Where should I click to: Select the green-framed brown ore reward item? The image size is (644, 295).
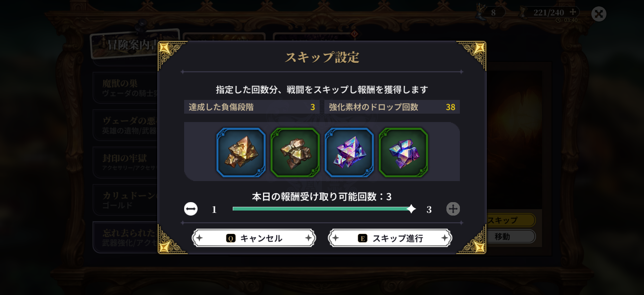[x=295, y=153]
